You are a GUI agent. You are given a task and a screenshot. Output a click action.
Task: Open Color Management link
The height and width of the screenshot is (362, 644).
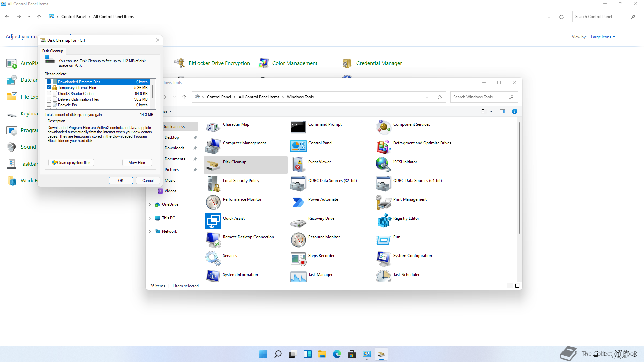click(294, 63)
